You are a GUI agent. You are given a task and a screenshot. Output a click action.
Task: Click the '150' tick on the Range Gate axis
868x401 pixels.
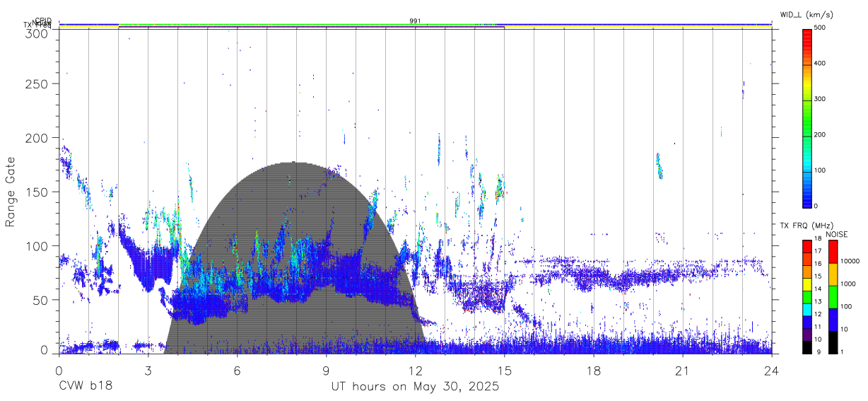tap(38, 192)
